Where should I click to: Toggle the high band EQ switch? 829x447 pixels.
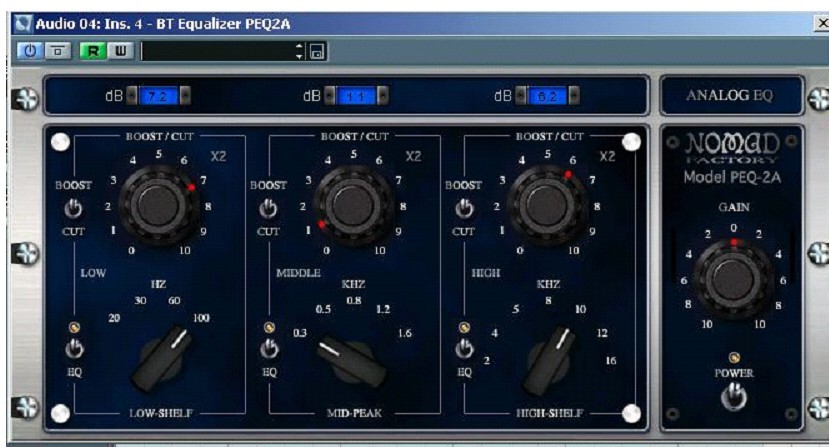coord(463,348)
